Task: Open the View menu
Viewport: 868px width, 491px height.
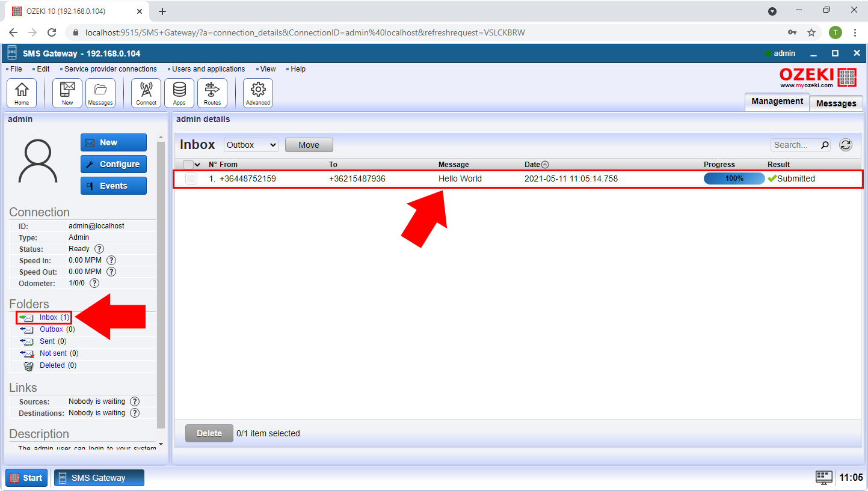Action: (x=268, y=69)
